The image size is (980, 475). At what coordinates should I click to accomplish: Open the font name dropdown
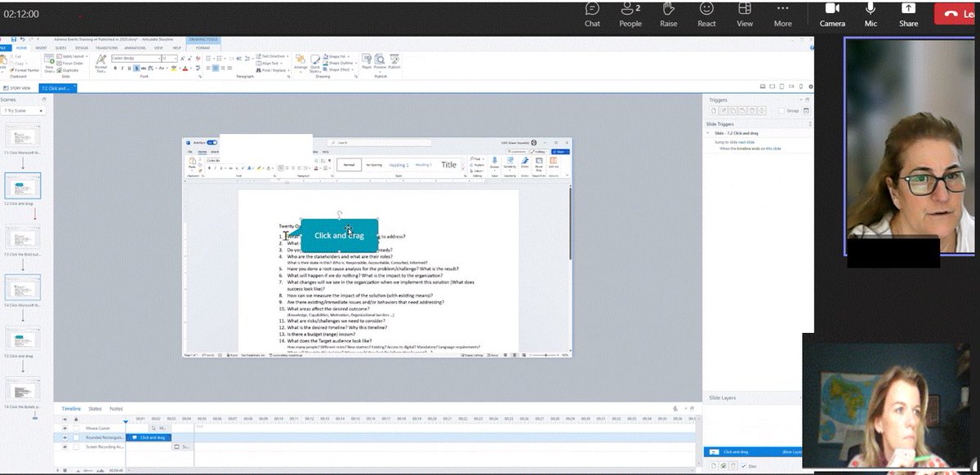[x=136, y=58]
